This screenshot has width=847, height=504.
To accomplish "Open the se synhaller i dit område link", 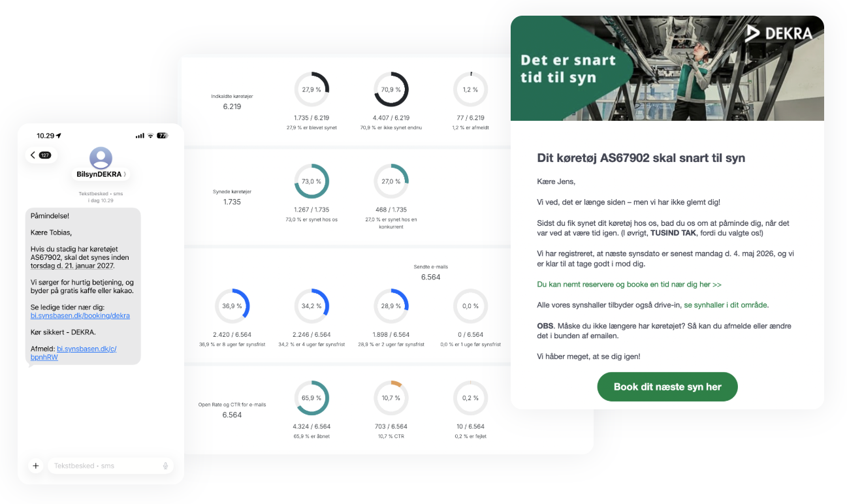I will [x=726, y=305].
